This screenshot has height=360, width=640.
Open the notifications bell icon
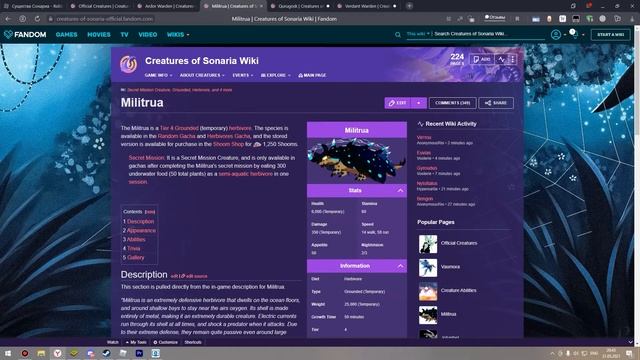click(x=574, y=35)
